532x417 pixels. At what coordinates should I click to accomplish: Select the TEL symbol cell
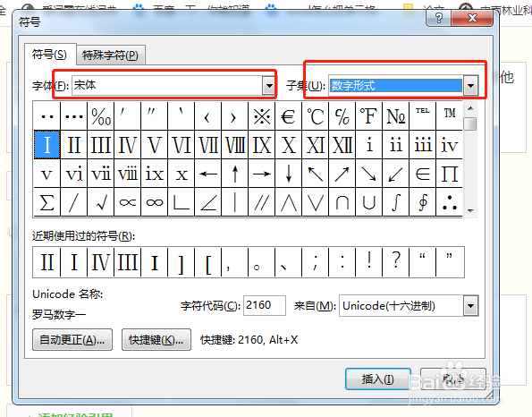point(422,116)
